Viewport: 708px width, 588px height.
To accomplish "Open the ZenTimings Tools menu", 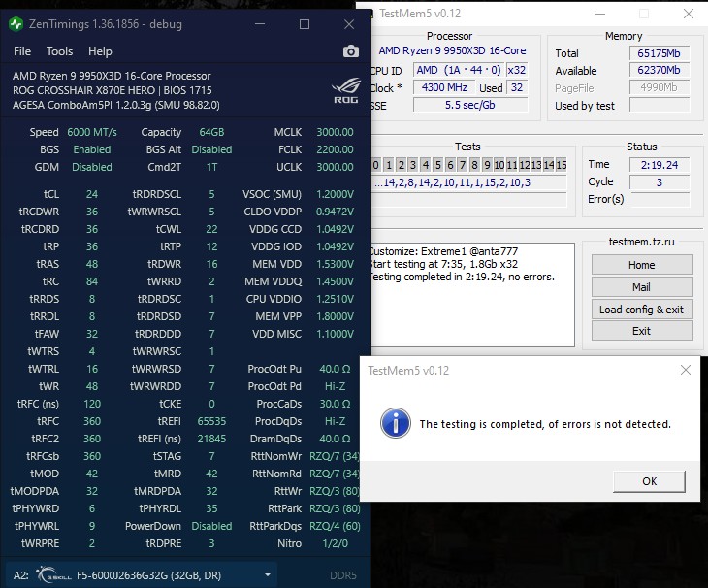I will [59, 51].
